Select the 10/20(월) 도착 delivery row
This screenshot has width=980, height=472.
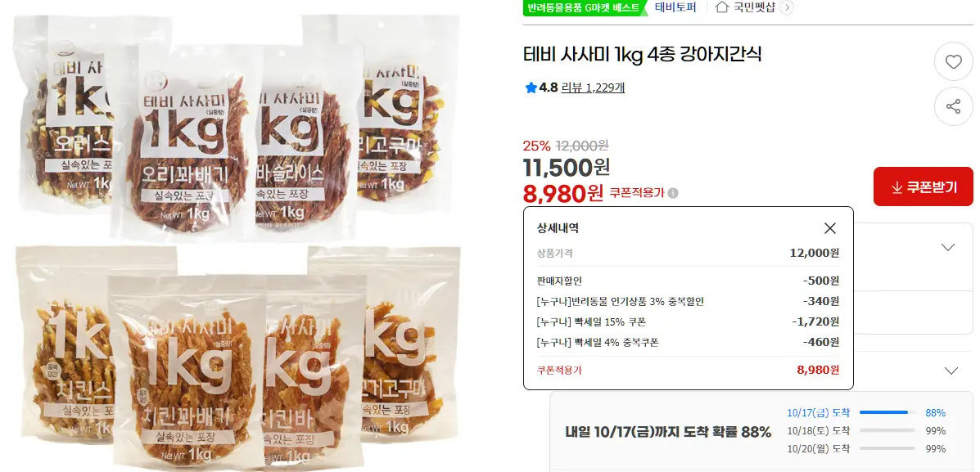click(866, 449)
